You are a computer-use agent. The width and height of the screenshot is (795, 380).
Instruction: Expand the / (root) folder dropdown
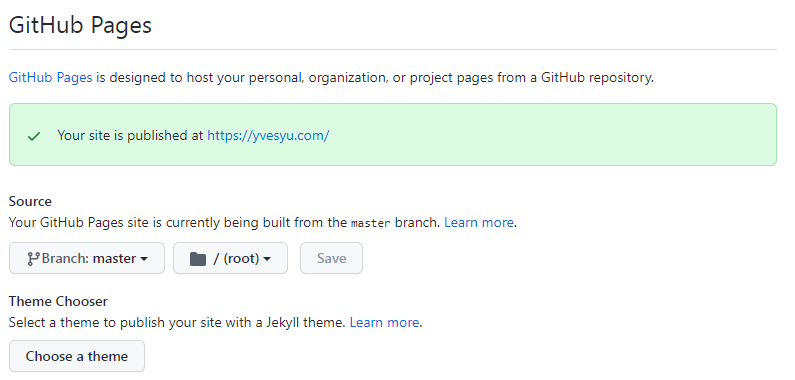click(x=230, y=258)
